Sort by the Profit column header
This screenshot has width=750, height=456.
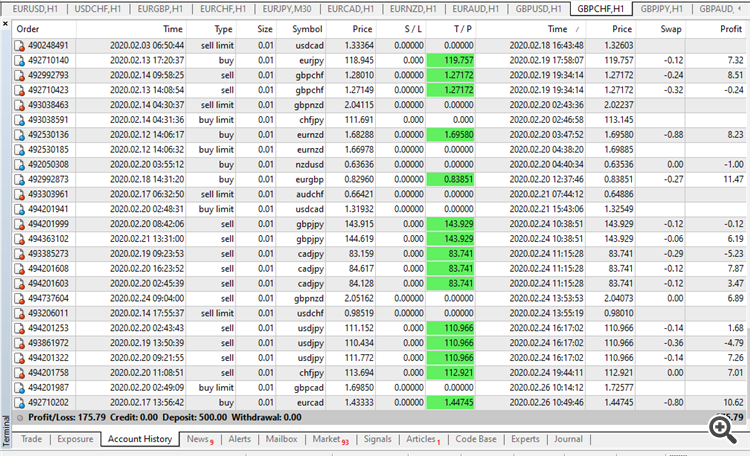[x=716, y=29]
